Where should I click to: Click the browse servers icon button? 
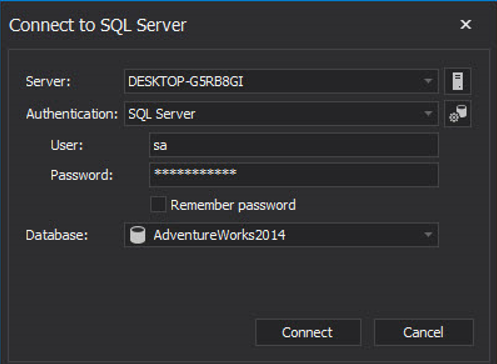click(458, 81)
